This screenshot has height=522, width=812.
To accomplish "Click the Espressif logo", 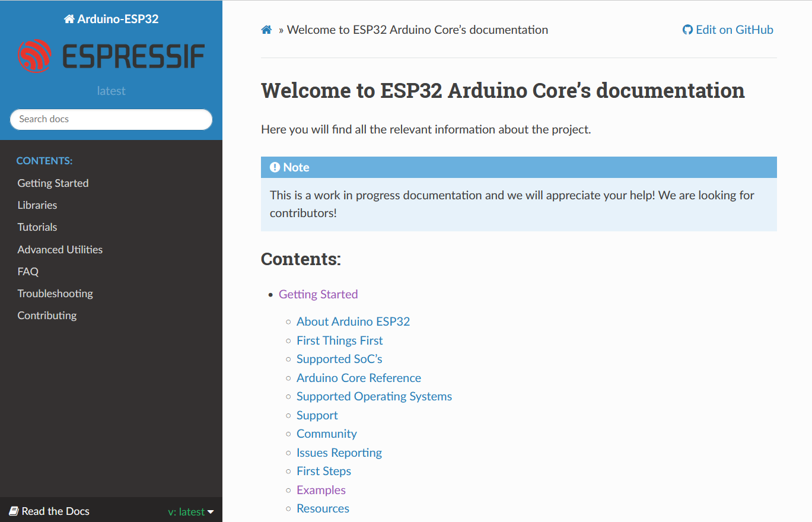I will point(110,56).
